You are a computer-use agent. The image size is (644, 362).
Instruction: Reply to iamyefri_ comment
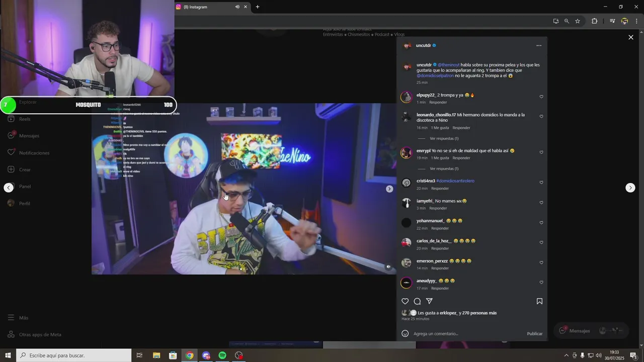(438, 208)
